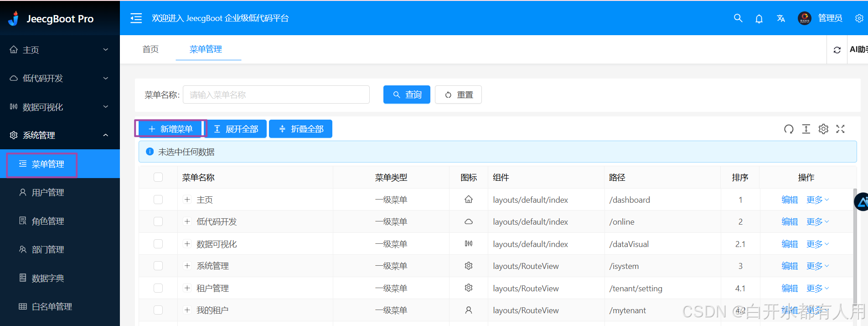Viewport: 868px width, 326px height.
Task: Expand the 主页 table row
Action: (x=187, y=200)
